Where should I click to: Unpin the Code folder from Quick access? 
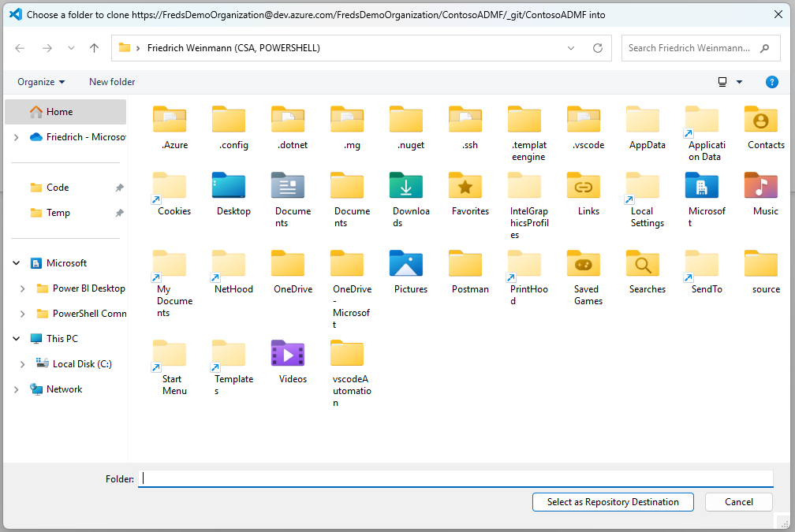click(119, 188)
